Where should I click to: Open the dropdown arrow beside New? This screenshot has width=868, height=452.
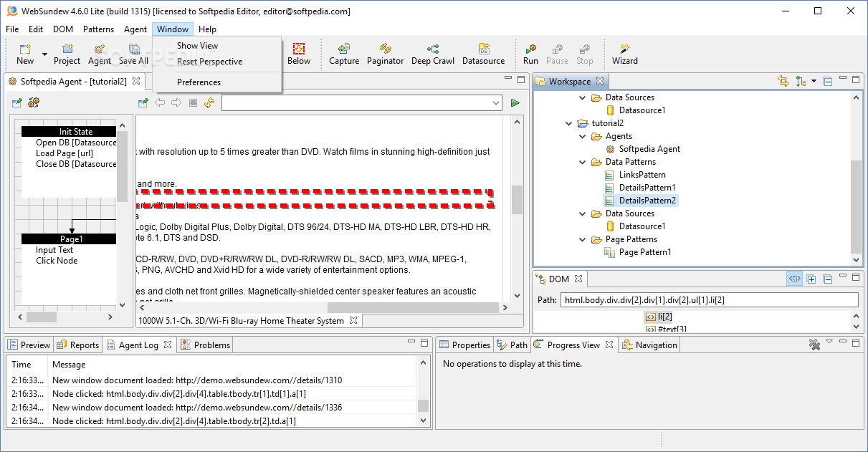(44, 54)
